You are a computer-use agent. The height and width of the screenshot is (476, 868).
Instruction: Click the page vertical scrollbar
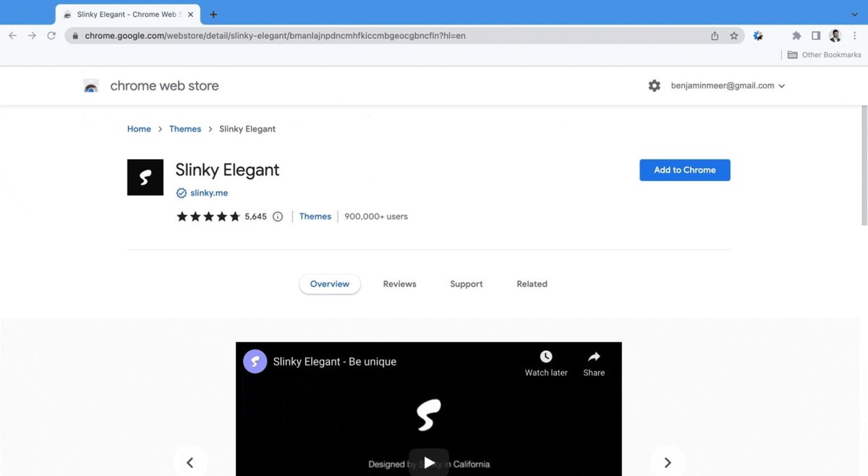click(864, 165)
